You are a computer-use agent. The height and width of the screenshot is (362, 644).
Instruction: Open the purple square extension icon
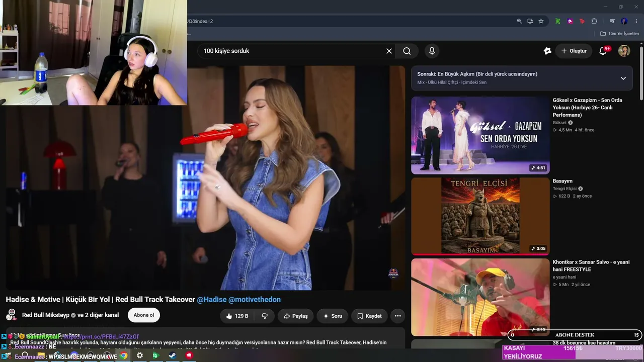point(570,21)
